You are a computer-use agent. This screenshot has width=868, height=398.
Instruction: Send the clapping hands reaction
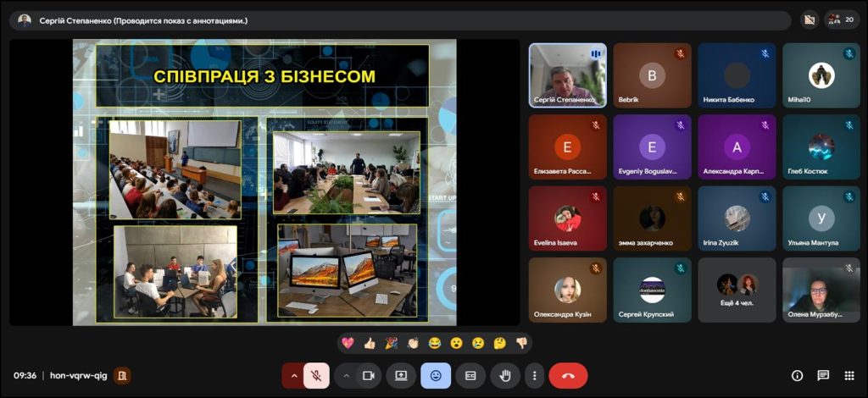(x=413, y=343)
